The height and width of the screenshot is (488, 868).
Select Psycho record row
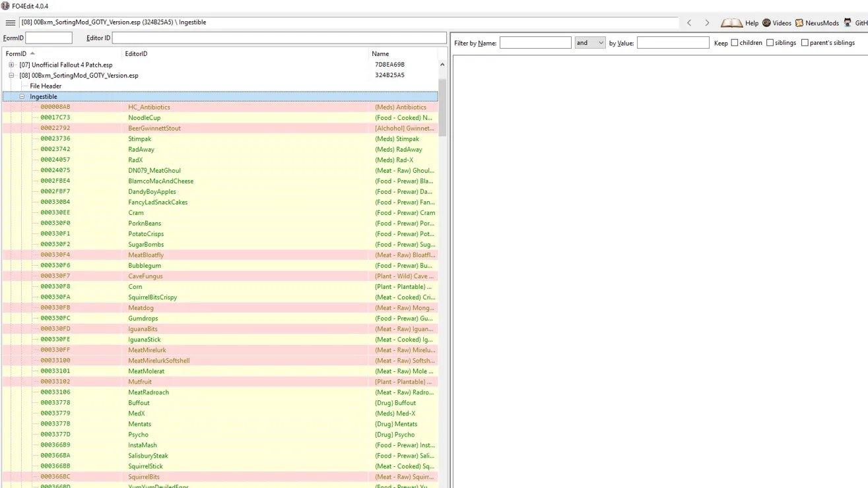tap(220, 434)
